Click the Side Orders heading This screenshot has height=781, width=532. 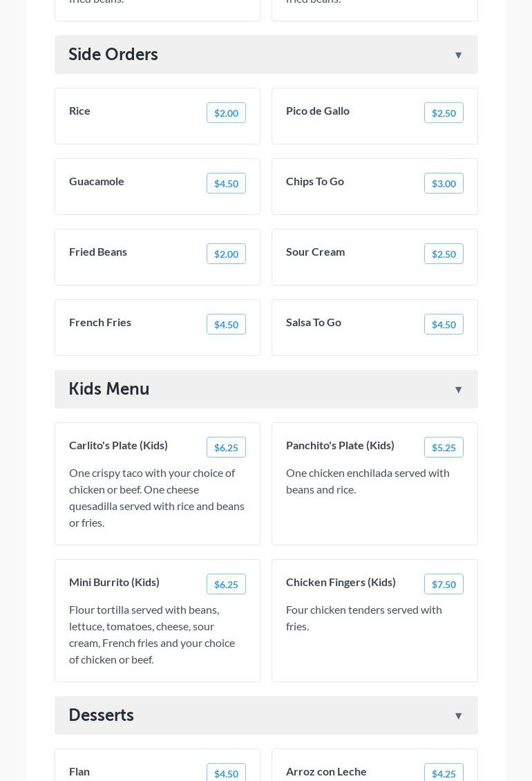point(113,55)
